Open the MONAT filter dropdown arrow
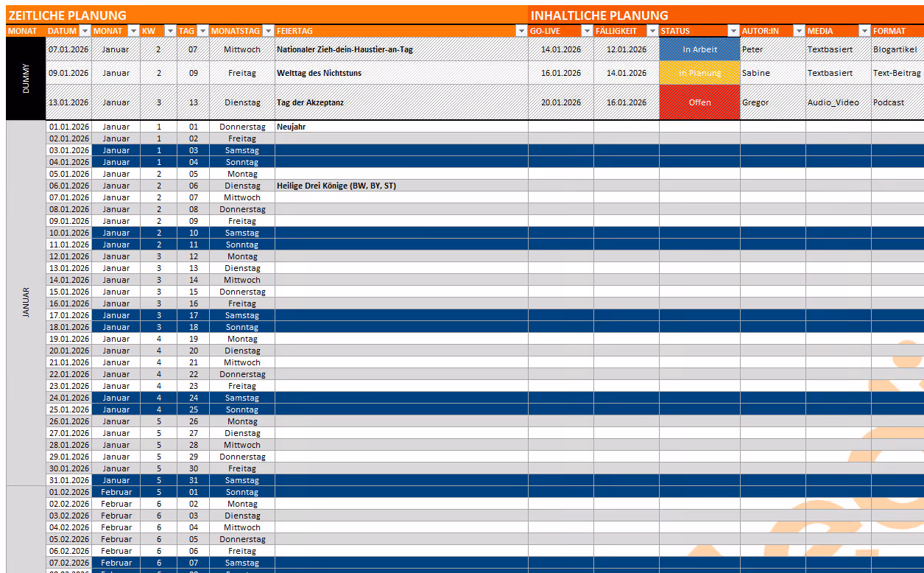The height and width of the screenshot is (573, 924). click(x=133, y=31)
